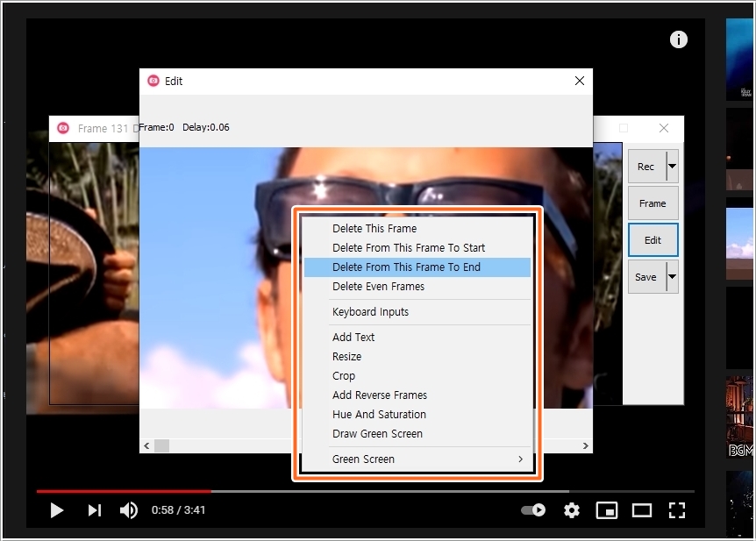Open the BGM suggested video thumbnail

pyautogui.click(x=739, y=416)
